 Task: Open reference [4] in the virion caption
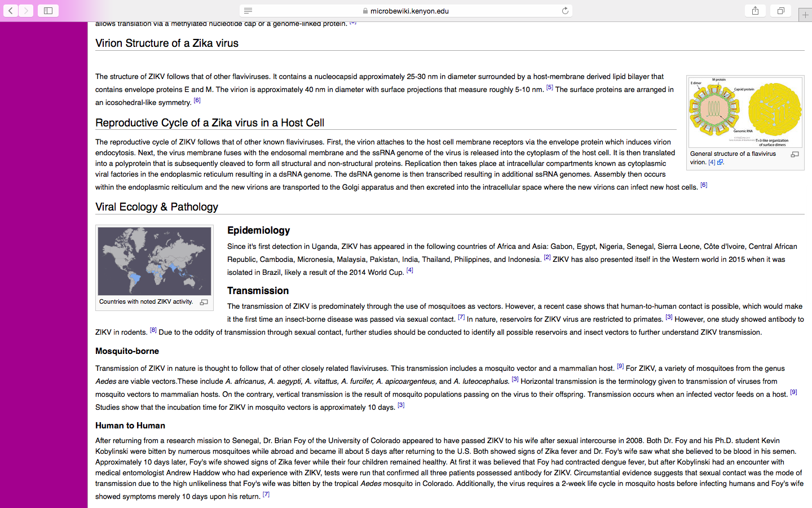pos(712,162)
